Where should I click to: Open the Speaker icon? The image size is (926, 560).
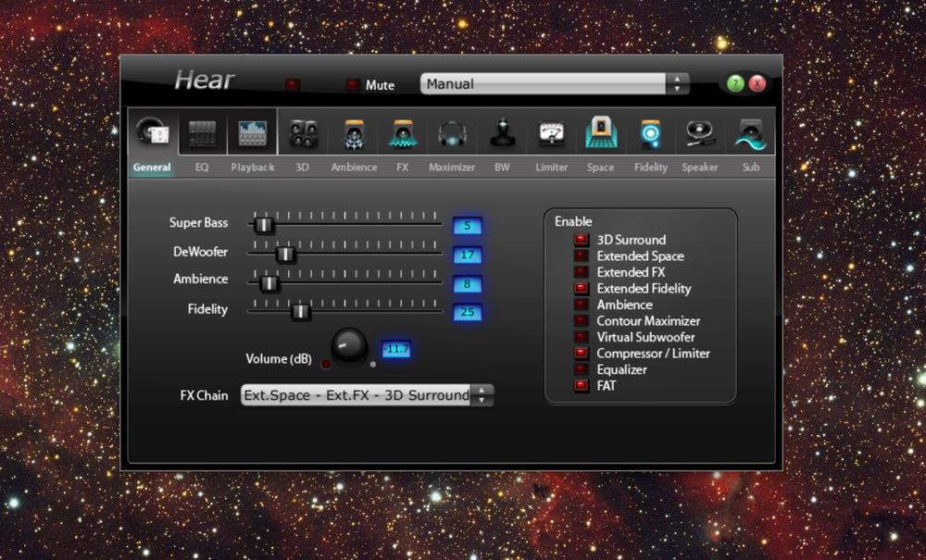700,134
